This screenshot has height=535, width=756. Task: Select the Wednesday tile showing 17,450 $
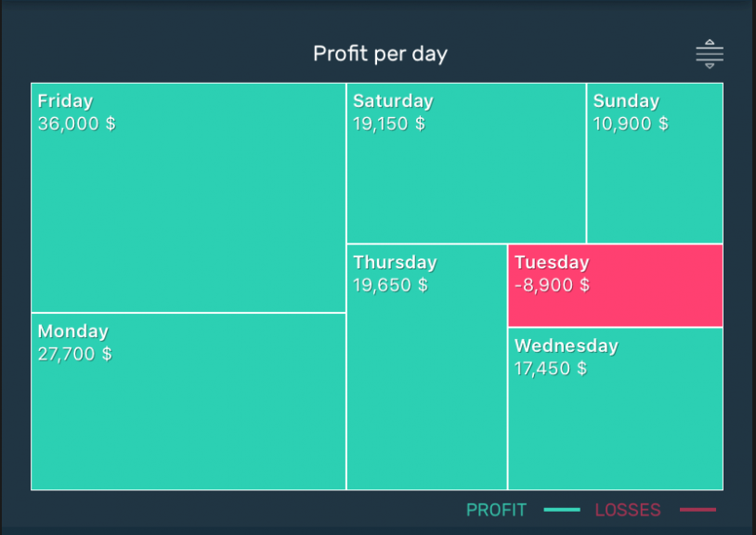click(615, 409)
